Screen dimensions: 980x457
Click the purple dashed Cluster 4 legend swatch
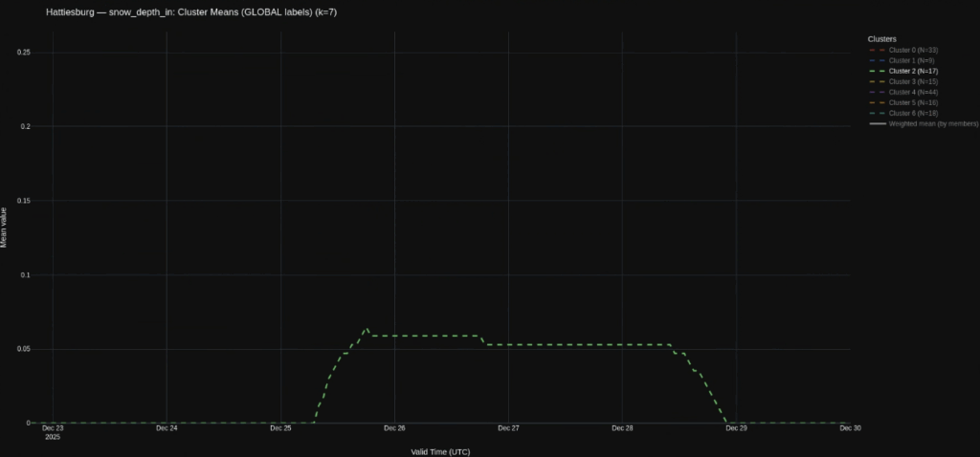tap(875, 92)
